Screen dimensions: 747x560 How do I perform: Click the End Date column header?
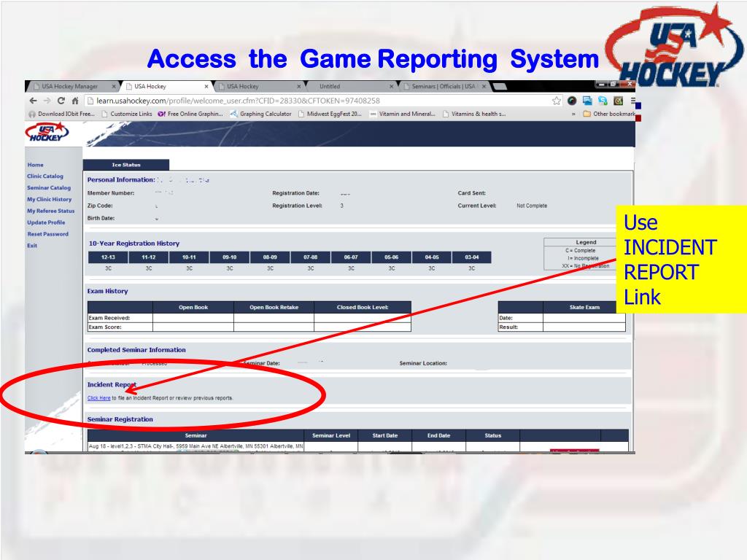pos(438,435)
